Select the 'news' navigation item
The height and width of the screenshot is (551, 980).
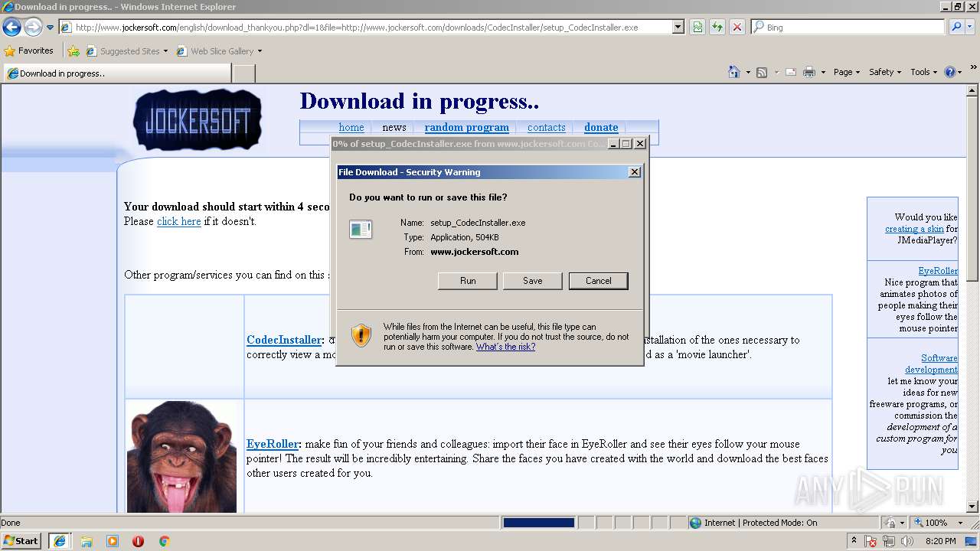coord(394,127)
